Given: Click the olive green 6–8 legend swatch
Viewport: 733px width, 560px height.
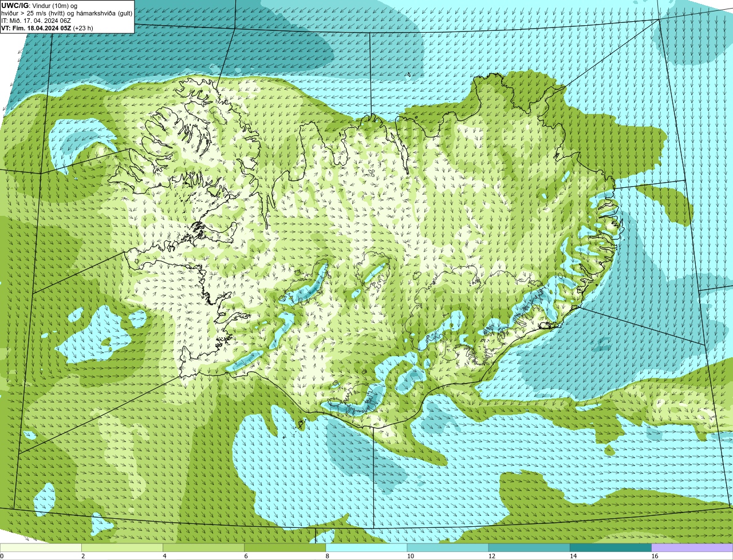Looking at the screenshot, I should pyautogui.click(x=285, y=547).
